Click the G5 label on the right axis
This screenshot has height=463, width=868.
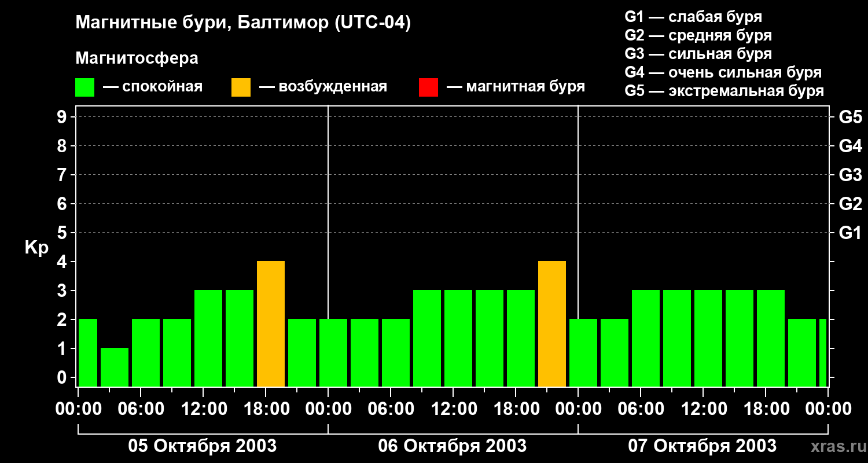tap(850, 117)
